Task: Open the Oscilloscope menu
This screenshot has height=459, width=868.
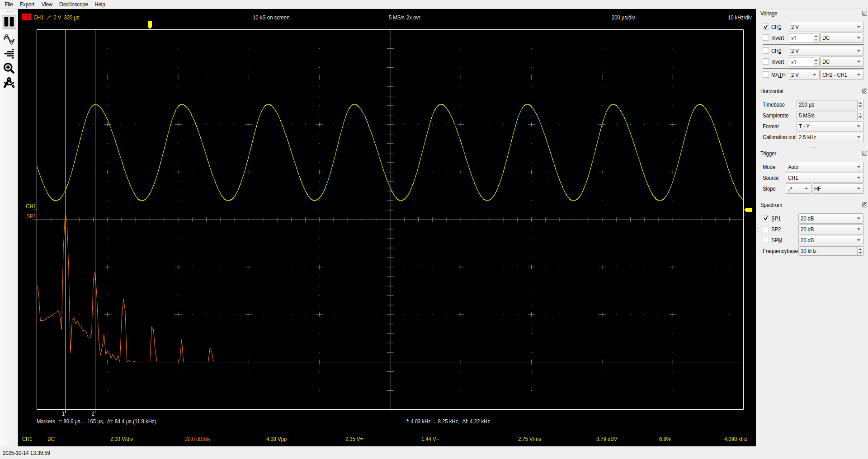Action: coord(73,5)
